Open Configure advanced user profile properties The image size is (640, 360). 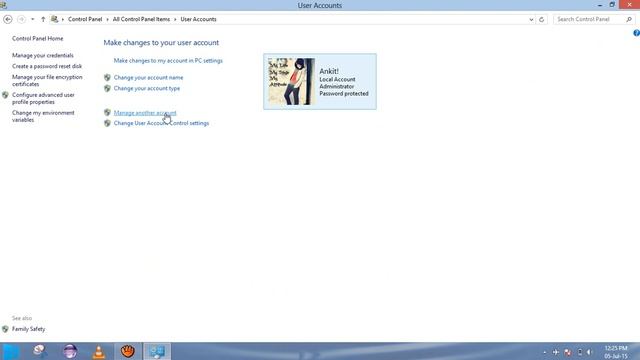[x=43, y=98]
